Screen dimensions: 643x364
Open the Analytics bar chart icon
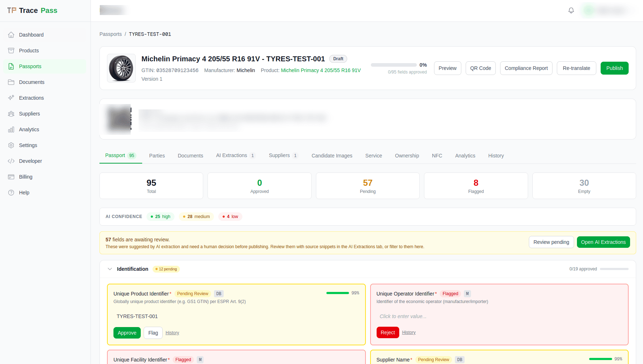(11, 129)
